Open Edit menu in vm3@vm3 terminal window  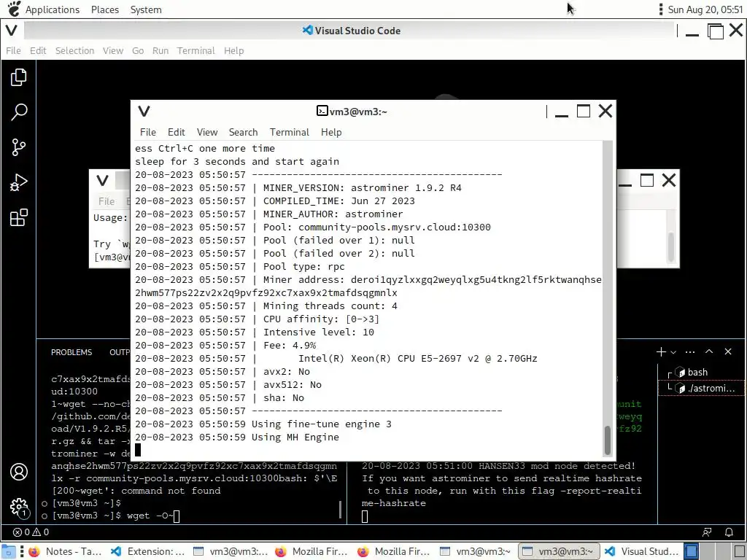point(176,132)
